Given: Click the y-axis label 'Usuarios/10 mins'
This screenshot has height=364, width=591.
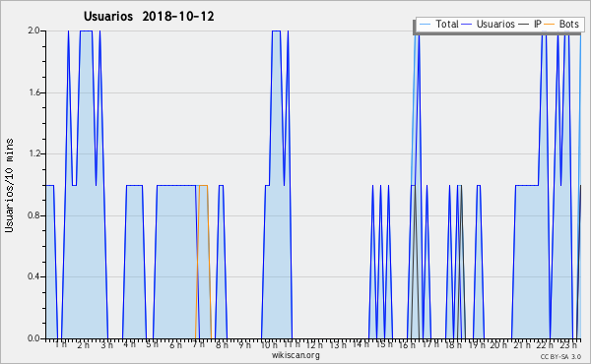Looking at the screenshot, I should point(9,185).
